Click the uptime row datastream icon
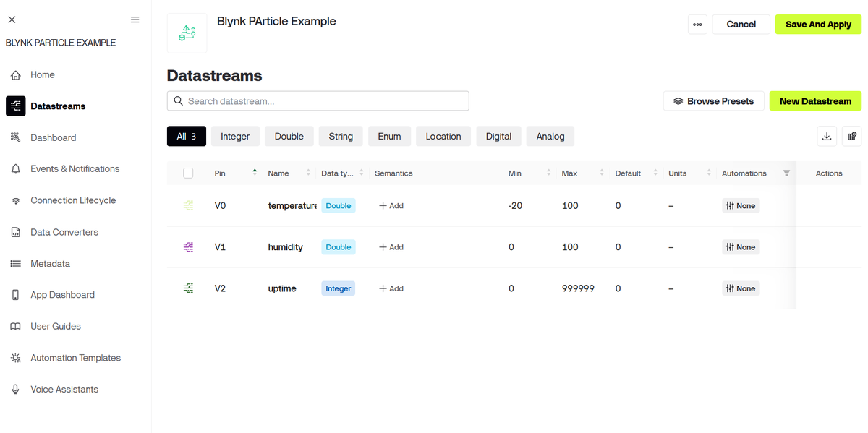The height and width of the screenshot is (433, 868). coord(189,288)
